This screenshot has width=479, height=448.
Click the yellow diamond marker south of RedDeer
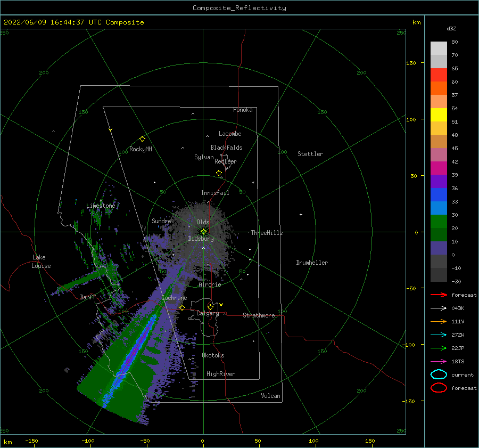[x=219, y=173]
